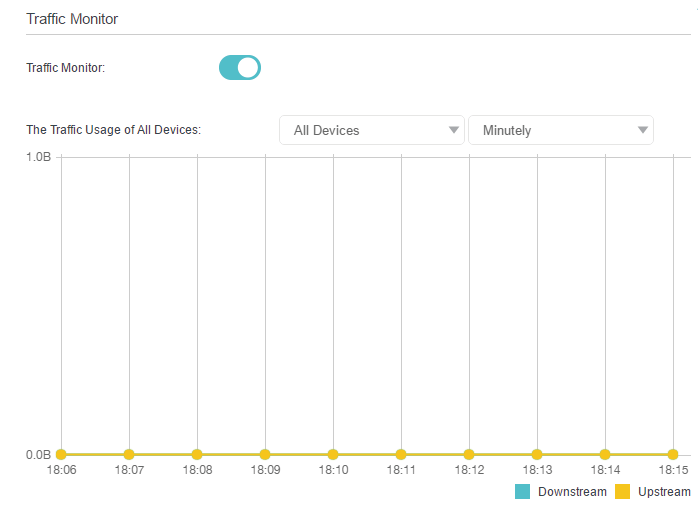Click the chart marker at 18:11

401,455
